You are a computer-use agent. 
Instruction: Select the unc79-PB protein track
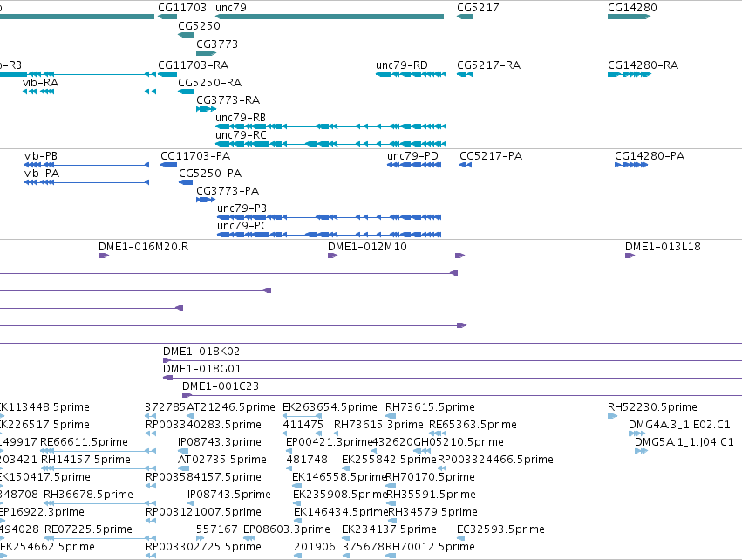(x=329, y=217)
